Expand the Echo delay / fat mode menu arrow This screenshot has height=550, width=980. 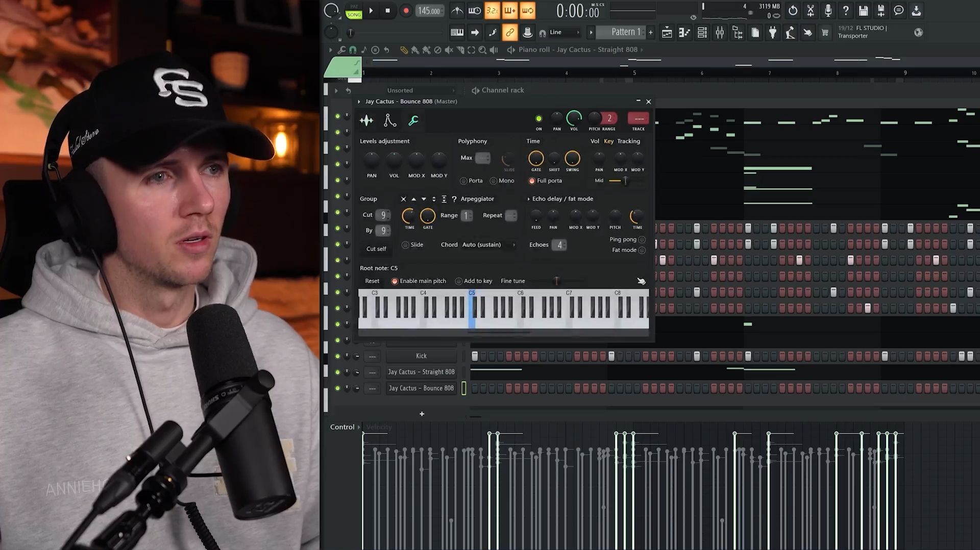[528, 199]
